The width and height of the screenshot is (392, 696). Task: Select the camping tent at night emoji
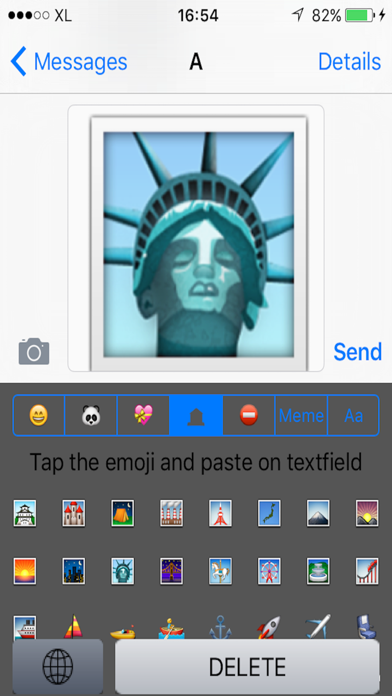pyautogui.click(x=123, y=513)
